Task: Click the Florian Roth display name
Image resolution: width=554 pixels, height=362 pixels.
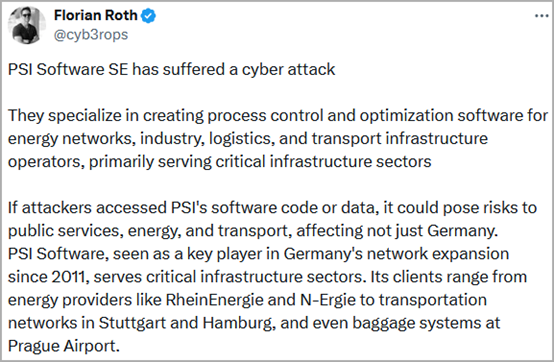Action: coord(96,16)
